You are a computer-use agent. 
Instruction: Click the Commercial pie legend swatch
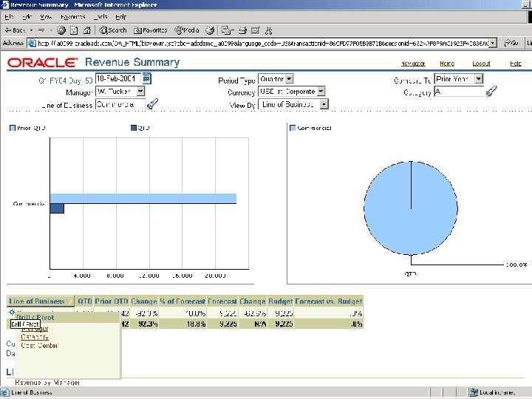pyautogui.click(x=293, y=128)
